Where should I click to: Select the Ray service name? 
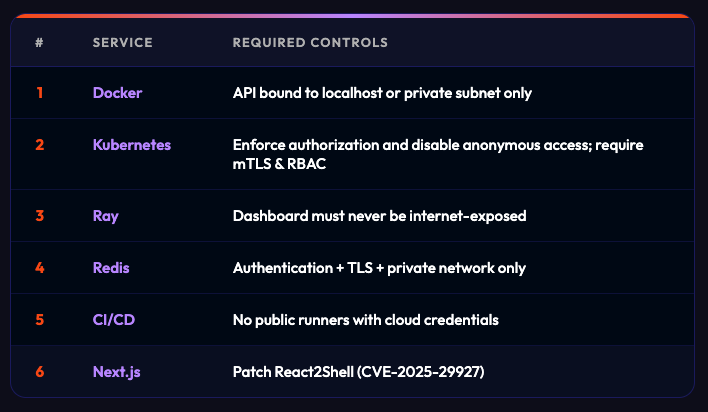pos(105,216)
